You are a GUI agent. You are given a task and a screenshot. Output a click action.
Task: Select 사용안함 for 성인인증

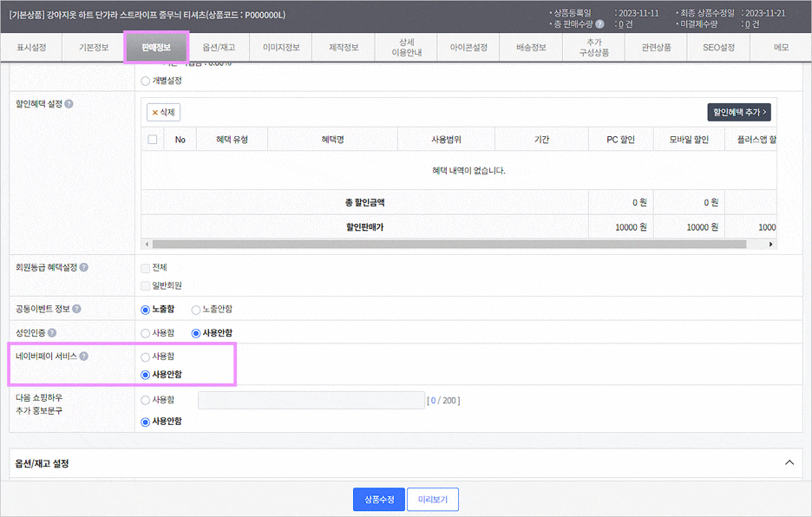pyautogui.click(x=196, y=333)
